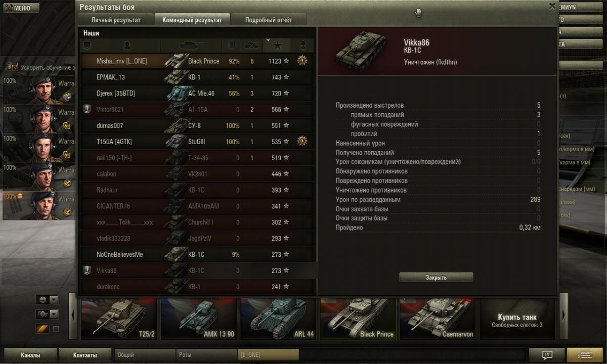Switch to Личный результат tab
Image resolution: width=607 pixels, height=364 pixels.
[116, 20]
